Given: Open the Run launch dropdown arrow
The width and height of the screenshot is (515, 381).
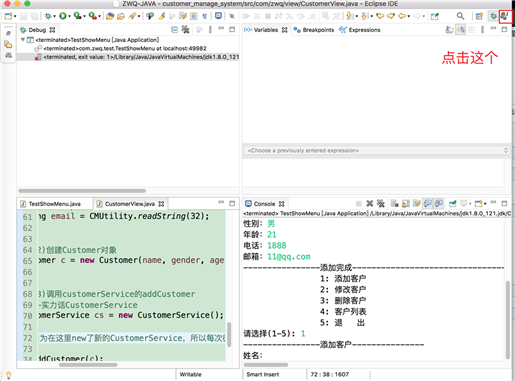Looking at the screenshot, I should click(x=69, y=16).
